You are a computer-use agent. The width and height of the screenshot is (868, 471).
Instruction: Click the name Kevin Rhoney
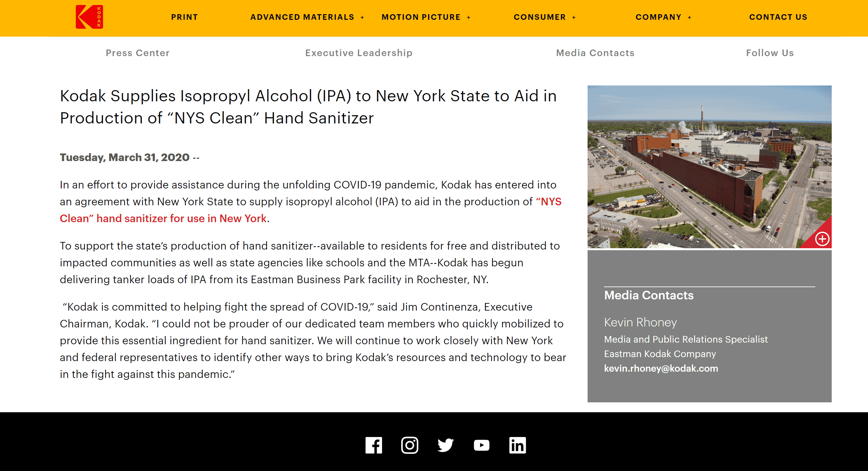coord(640,322)
